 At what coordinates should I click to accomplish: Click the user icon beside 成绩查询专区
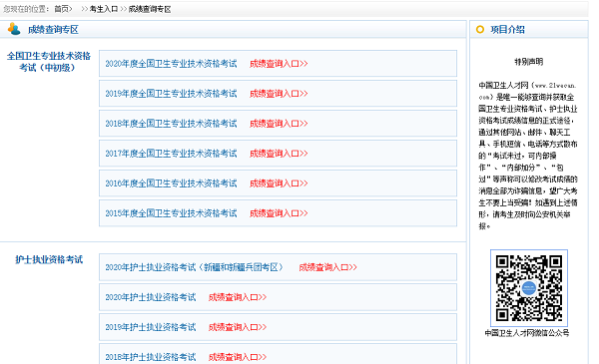[x=14, y=29]
